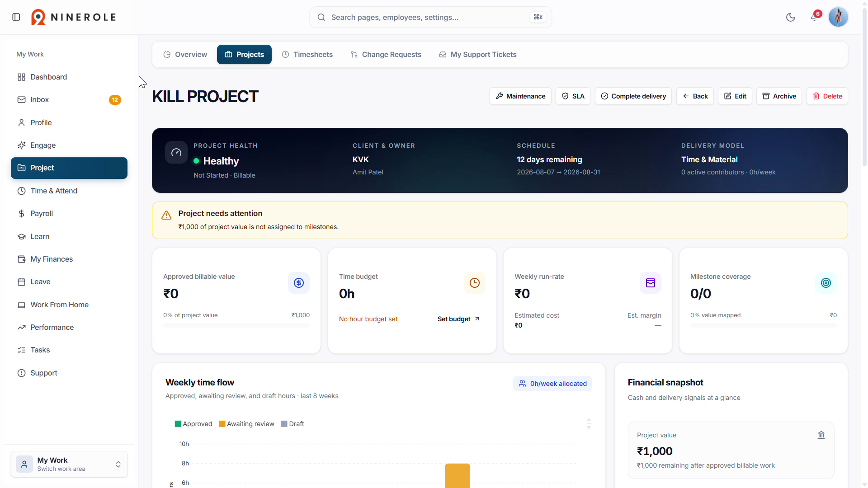Toggle the Awaiting review legend swatch
Viewport: 868px width, 488px height.
point(222,424)
